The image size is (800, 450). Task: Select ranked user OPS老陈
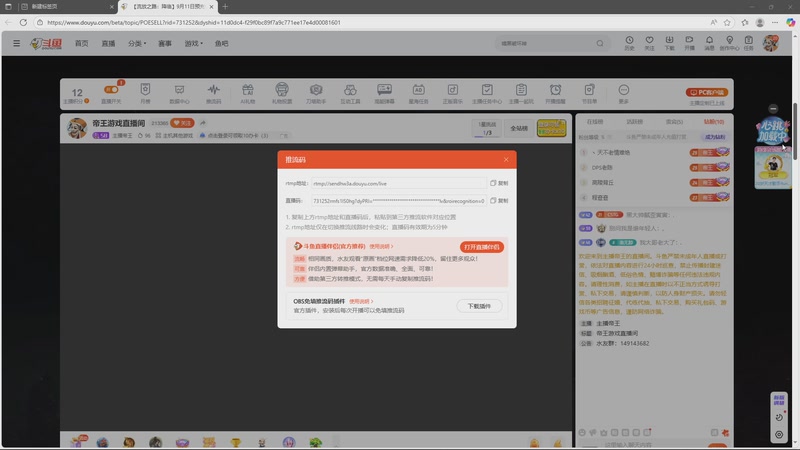point(602,167)
